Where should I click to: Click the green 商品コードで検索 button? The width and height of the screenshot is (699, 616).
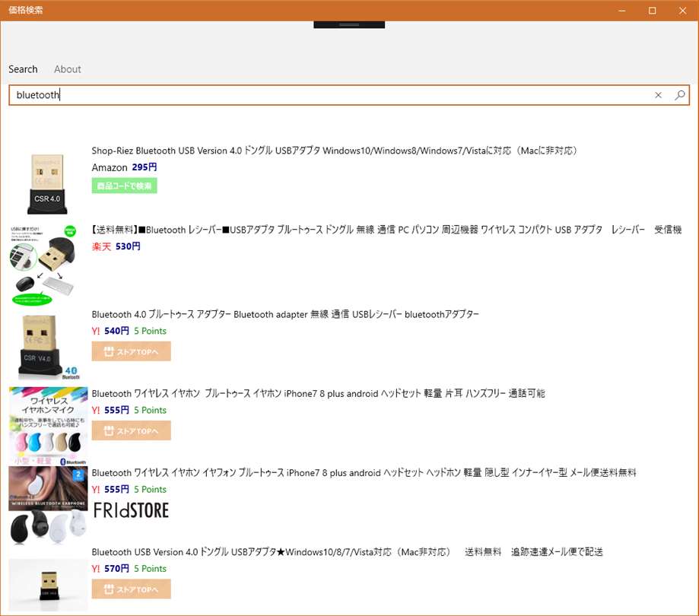pyautogui.click(x=125, y=186)
